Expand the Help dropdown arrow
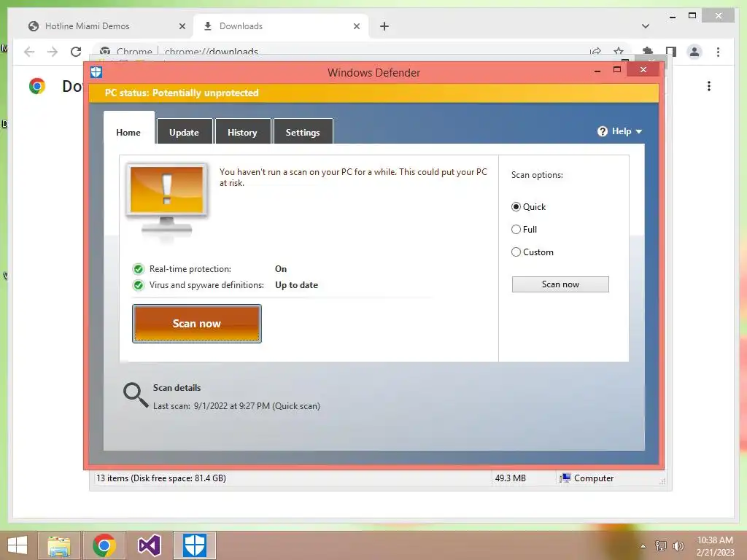This screenshot has height=560, width=747. click(639, 131)
